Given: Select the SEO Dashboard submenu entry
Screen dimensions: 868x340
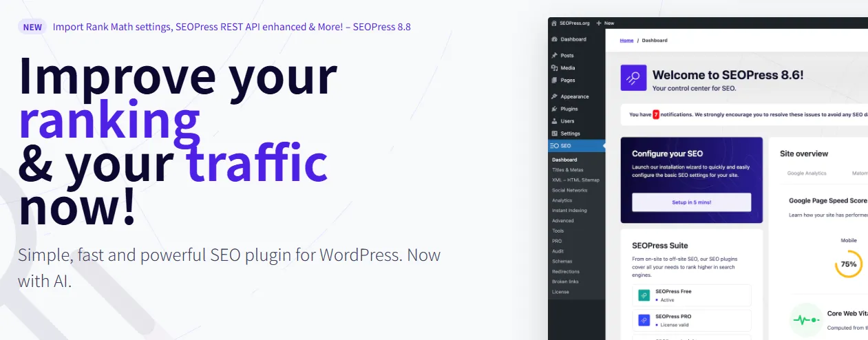Looking at the screenshot, I should [564, 160].
